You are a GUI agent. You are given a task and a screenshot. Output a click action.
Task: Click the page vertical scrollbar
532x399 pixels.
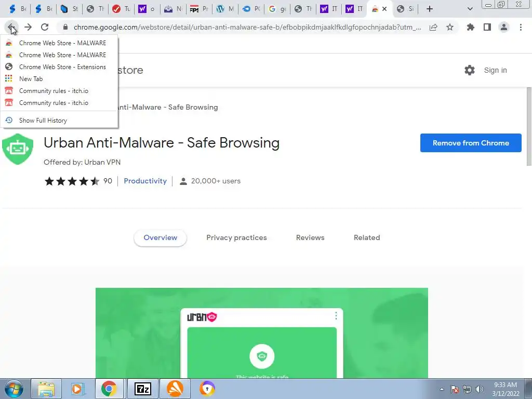(x=528, y=126)
